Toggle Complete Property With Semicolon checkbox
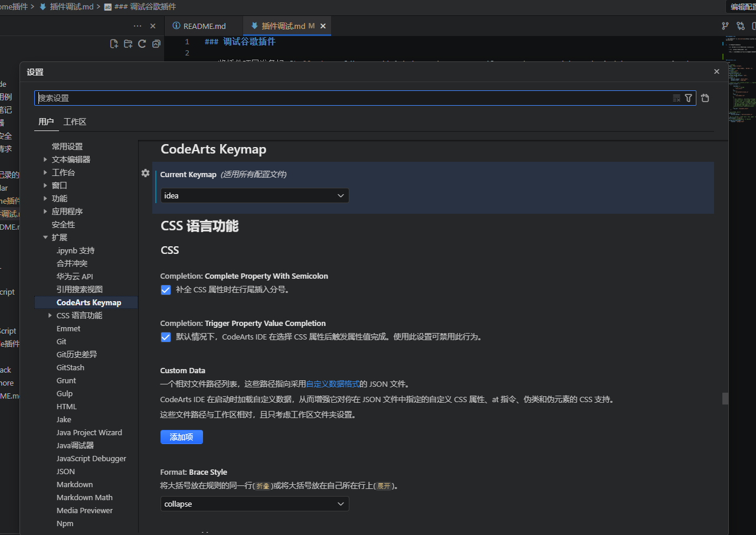 [166, 290]
